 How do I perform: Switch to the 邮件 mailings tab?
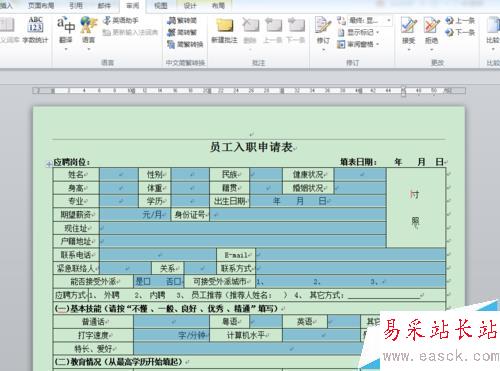[x=104, y=5]
